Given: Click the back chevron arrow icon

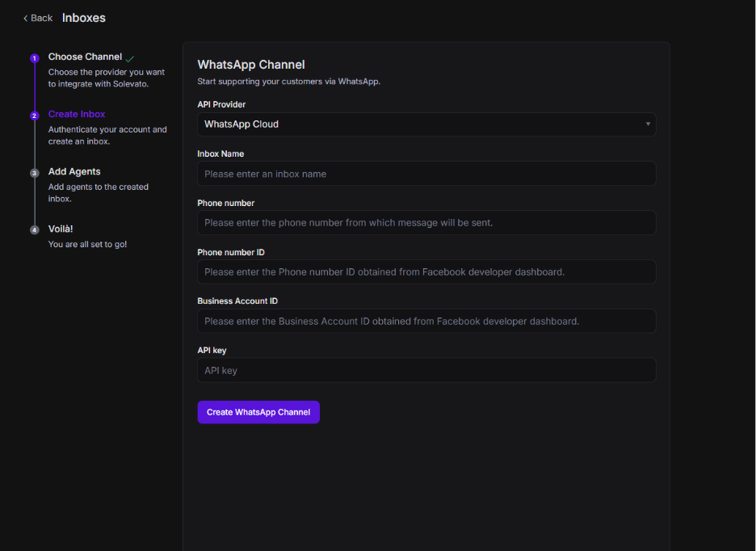Looking at the screenshot, I should (x=26, y=19).
